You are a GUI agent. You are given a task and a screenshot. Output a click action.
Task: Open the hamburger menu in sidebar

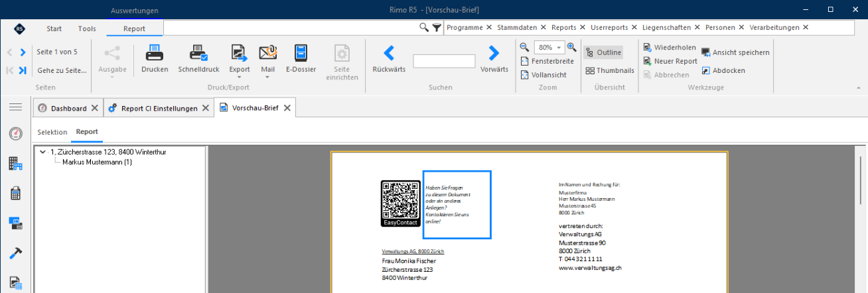click(x=15, y=107)
